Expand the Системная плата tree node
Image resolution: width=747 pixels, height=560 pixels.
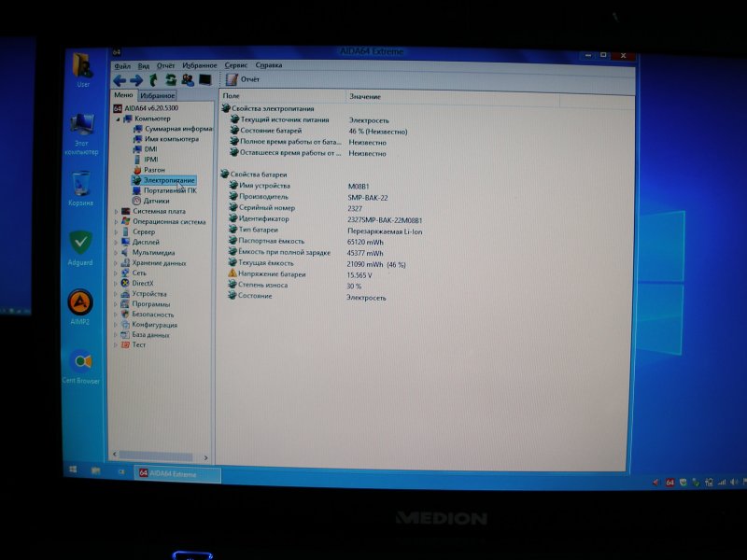pyautogui.click(x=114, y=210)
